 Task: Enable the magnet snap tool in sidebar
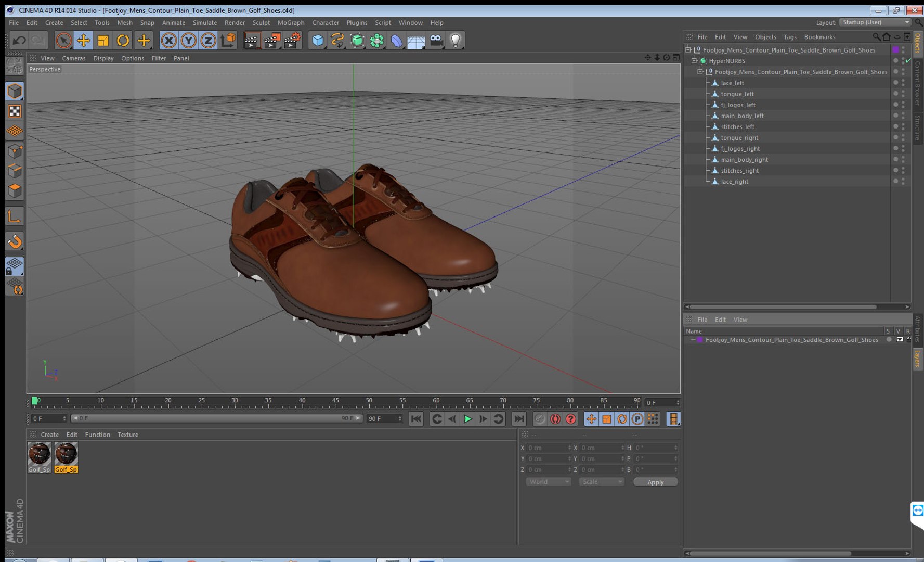15,241
